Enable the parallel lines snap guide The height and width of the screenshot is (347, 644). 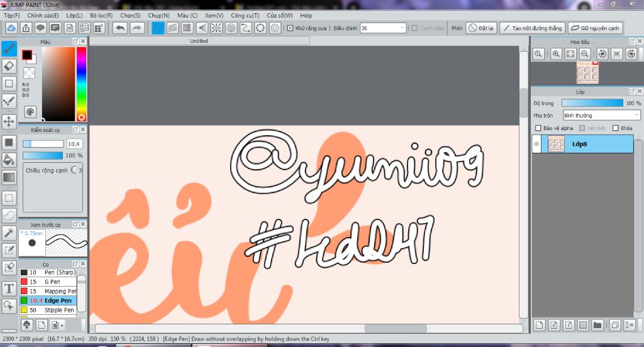click(x=172, y=28)
